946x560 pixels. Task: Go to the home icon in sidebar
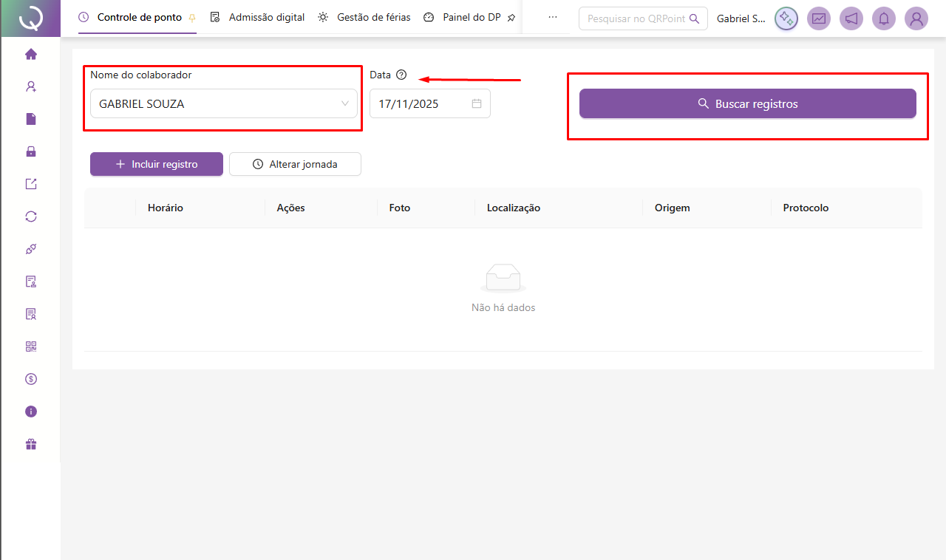tap(31, 54)
